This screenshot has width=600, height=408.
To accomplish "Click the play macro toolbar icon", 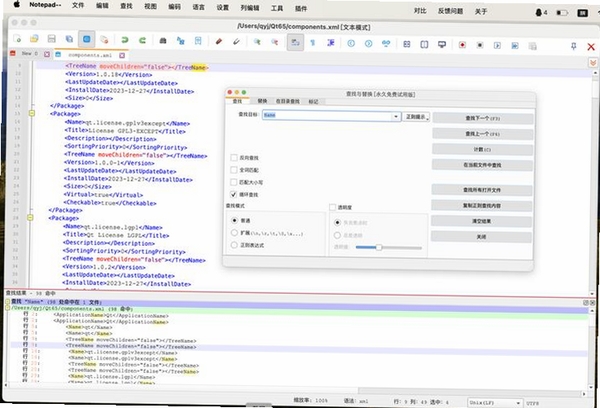I will pos(497,46).
